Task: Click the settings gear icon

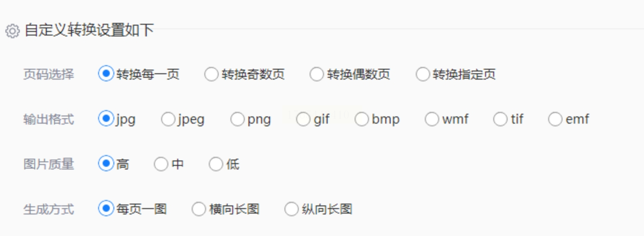Action: [x=12, y=31]
